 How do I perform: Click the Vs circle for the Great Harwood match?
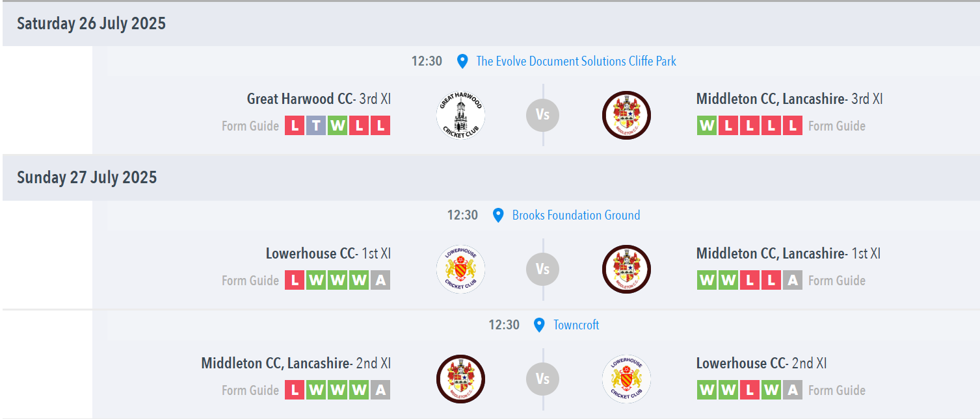click(x=543, y=115)
